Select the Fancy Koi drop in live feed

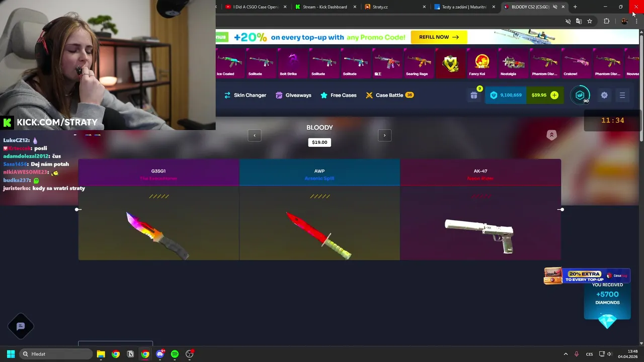coord(481,63)
